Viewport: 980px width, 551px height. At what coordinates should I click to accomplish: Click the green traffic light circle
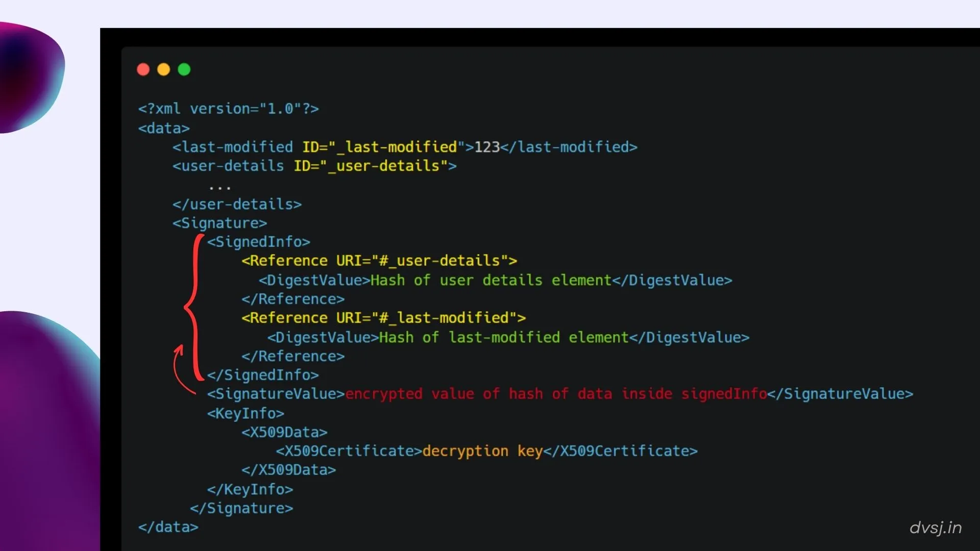tap(184, 69)
